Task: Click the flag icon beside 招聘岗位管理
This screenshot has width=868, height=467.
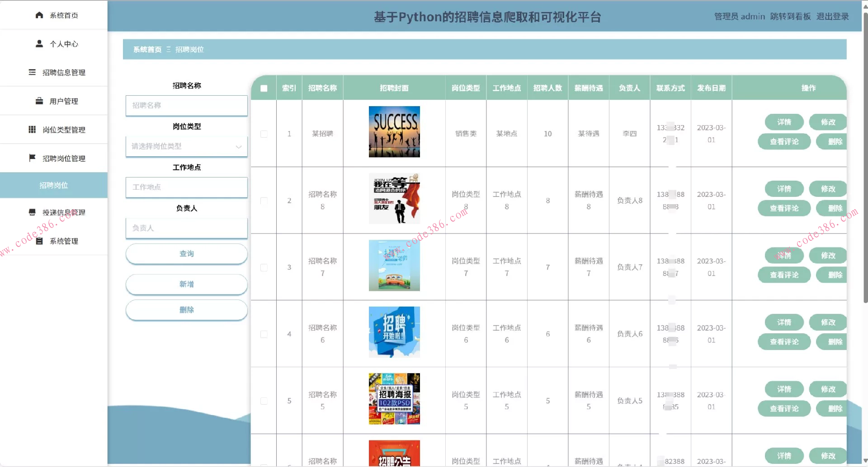Action: [x=32, y=158]
